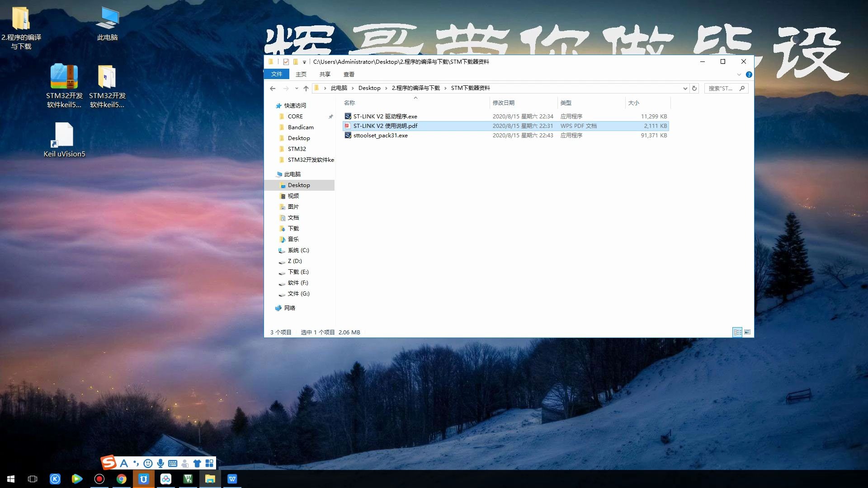The width and height of the screenshot is (868, 488).
Task: Expand the address bar history dropdown
Action: click(x=685, y=89)
